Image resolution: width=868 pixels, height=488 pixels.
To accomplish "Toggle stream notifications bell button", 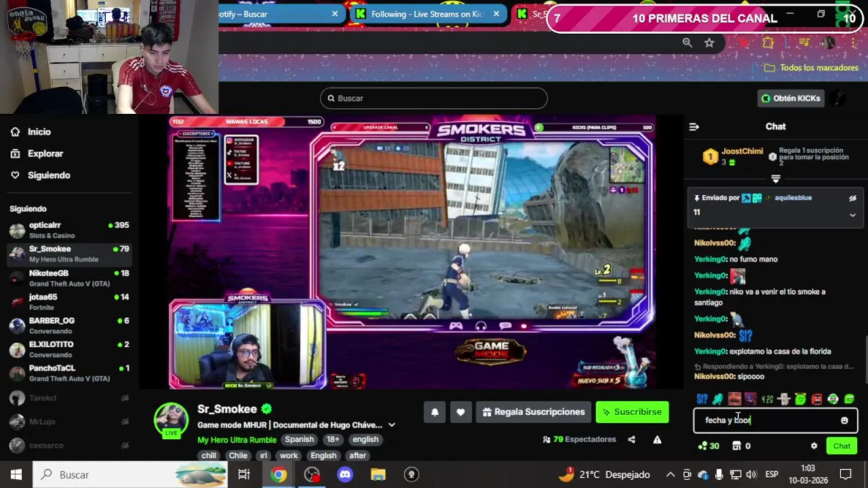I will pos(435,412).
